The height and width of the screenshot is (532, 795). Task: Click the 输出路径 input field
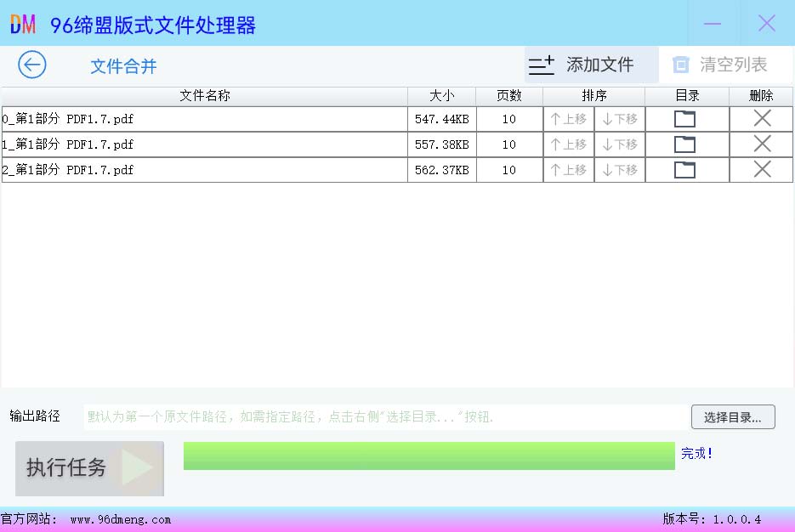click(384, 417)
